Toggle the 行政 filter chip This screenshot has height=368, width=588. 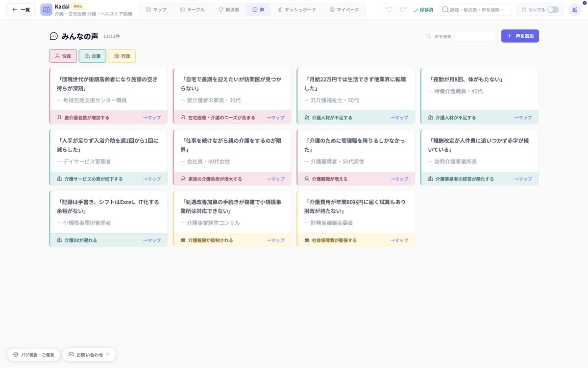pyautogui.click(x=122, y=56)
